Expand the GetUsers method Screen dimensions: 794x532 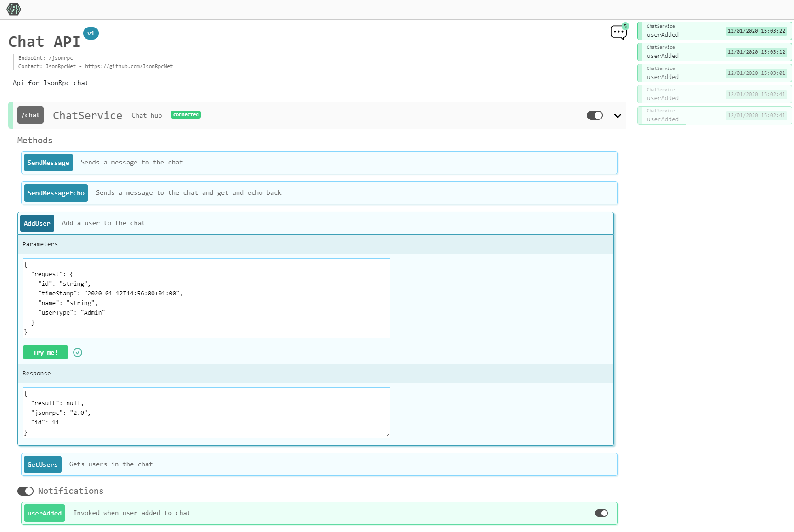[319, 464]
